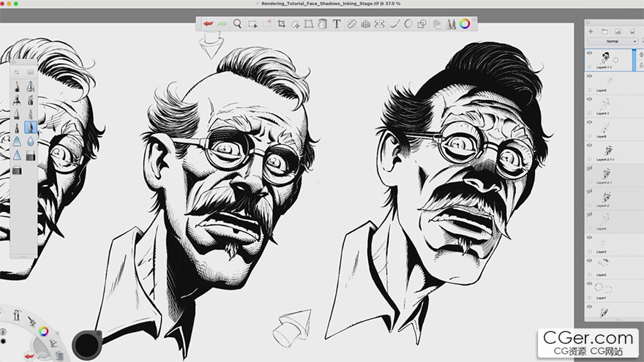Open the Ellipse guide tool

408,24
